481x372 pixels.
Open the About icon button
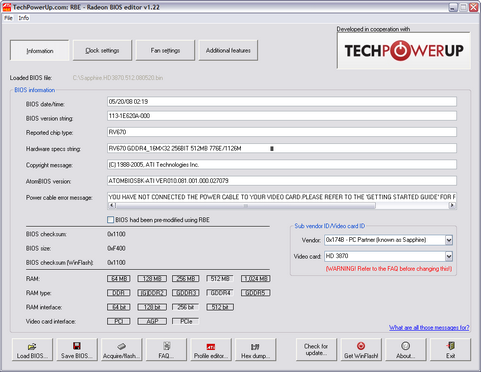(406, 350)
